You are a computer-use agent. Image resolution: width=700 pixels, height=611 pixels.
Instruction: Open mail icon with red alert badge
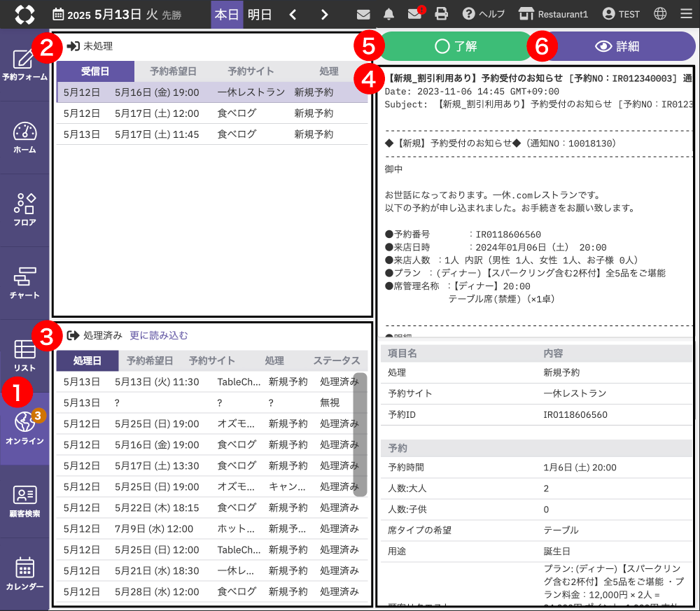(416, 14)
